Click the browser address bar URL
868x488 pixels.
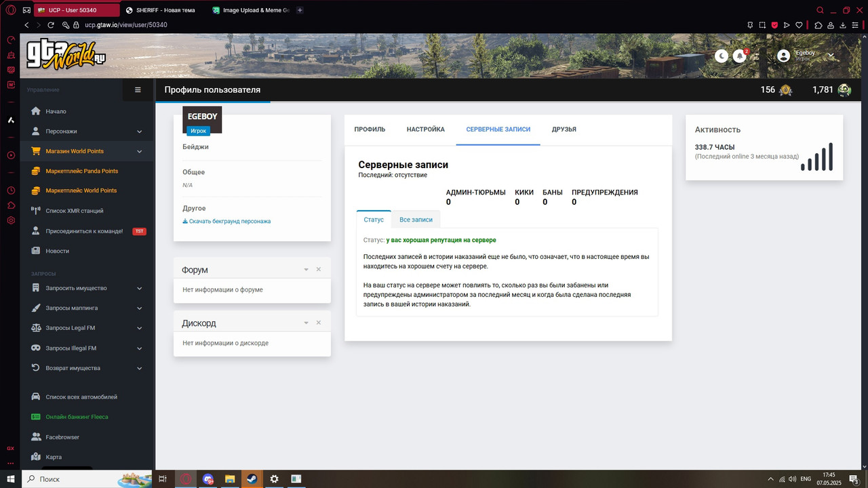tap(125, 25)
